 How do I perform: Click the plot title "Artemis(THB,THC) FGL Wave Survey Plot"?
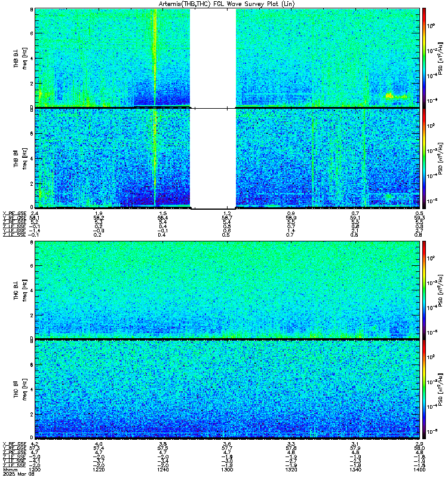[227, 4]
